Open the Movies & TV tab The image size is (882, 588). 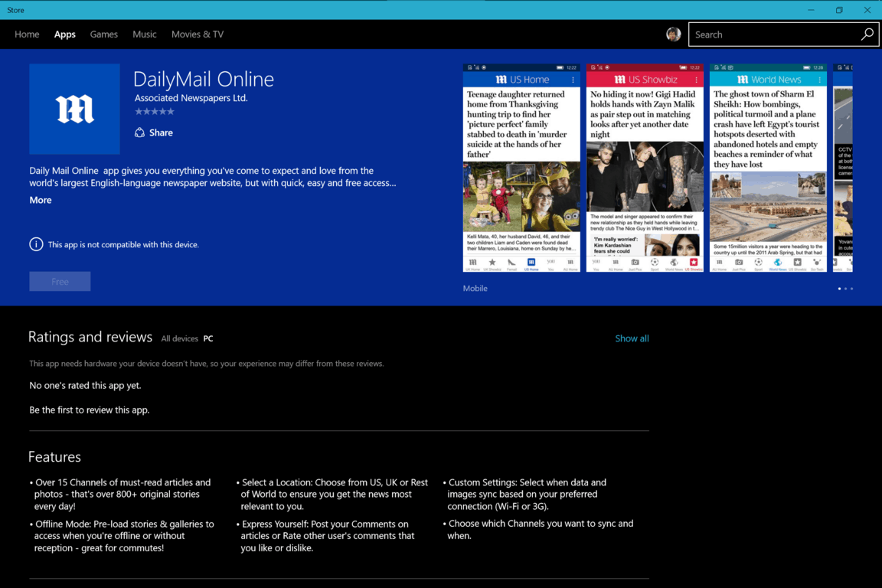pyautogui.click(x=198, y=34)
